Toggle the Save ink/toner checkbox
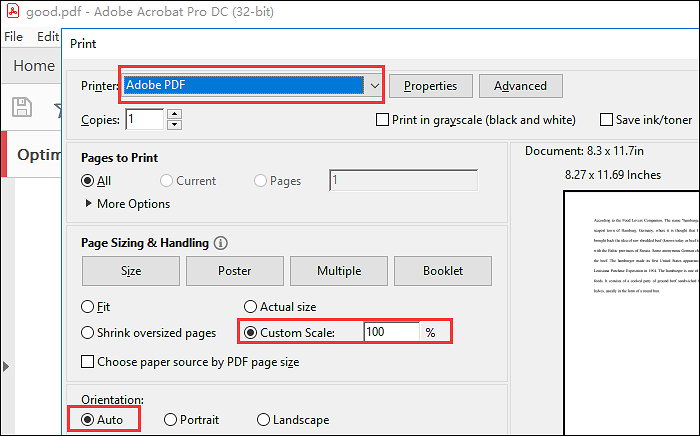 coord(606,120)
